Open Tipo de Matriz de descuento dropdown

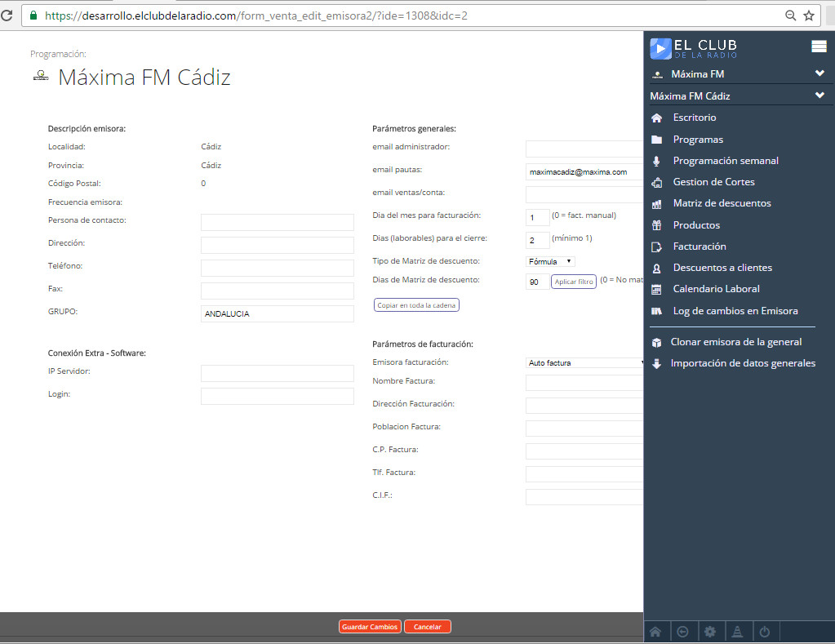click(550, 261)
